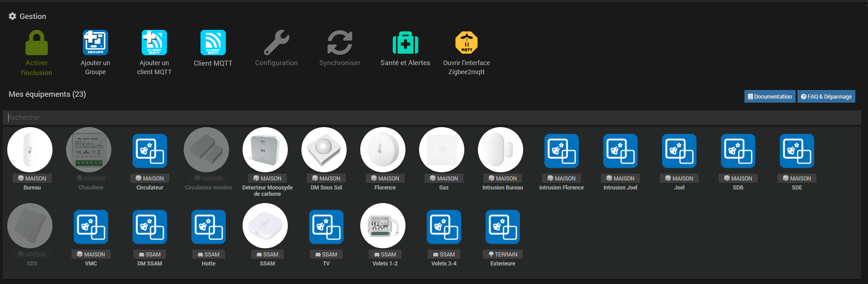
Task: Open FAQ & Dépannage button
Action: click(826, 96)
